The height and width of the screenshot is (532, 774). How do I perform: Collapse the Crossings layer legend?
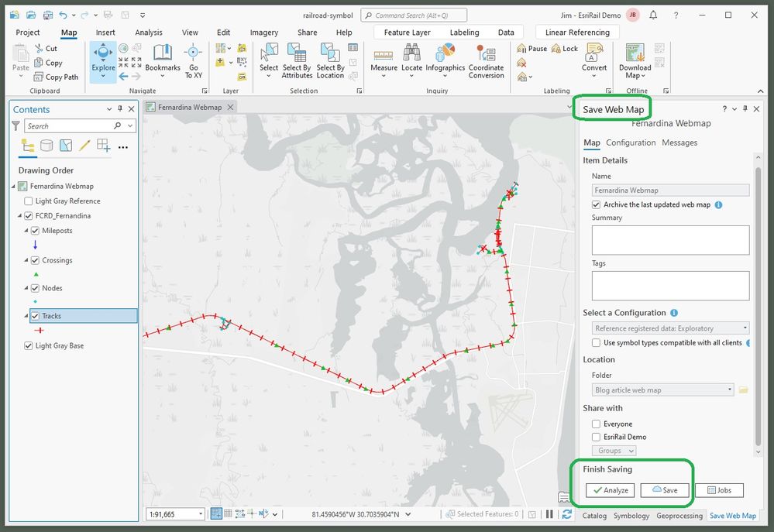click(26, 260)
